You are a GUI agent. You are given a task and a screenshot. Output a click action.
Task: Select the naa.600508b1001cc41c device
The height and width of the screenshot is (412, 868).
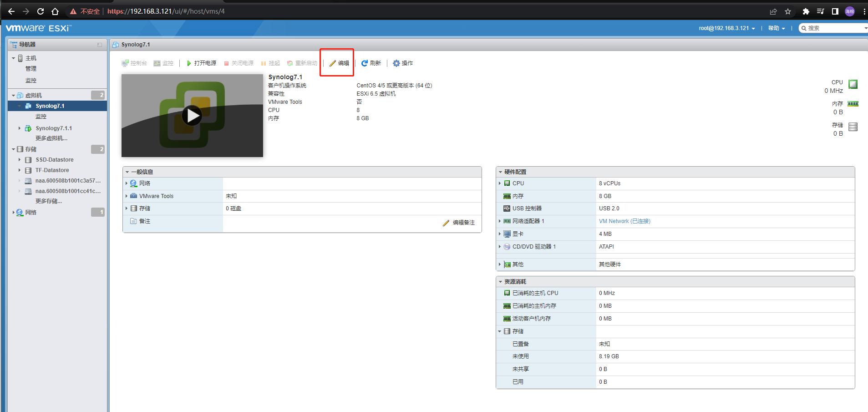pyautogui.click(x=68, y=191)
